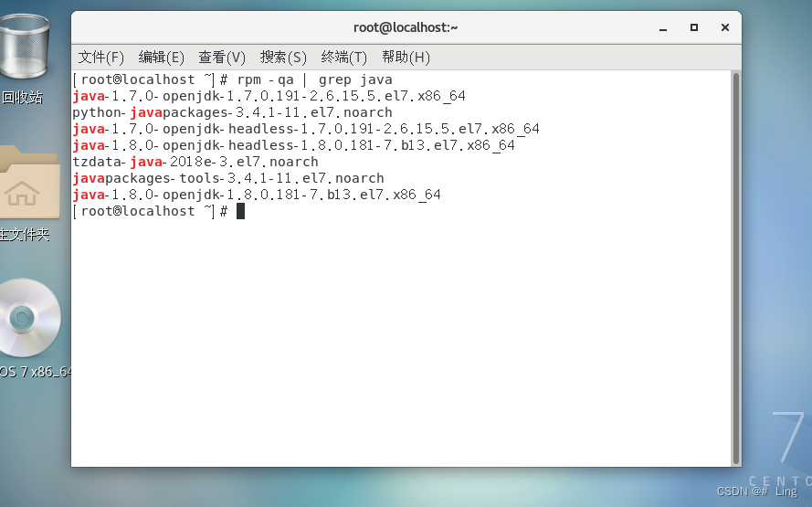Screen dimensions: 812x507
Task: Click java-1.8.0-openjdk-1.8.0.181-7.b13.el7.x86_64 line
Action: [x=257, y=195]
